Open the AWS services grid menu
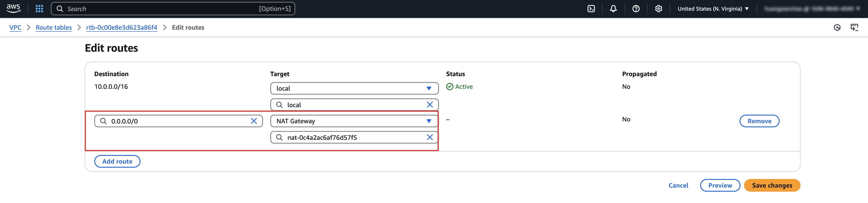Image resolution: width=868 pixels, height=203 pixels. pos(39,9)
